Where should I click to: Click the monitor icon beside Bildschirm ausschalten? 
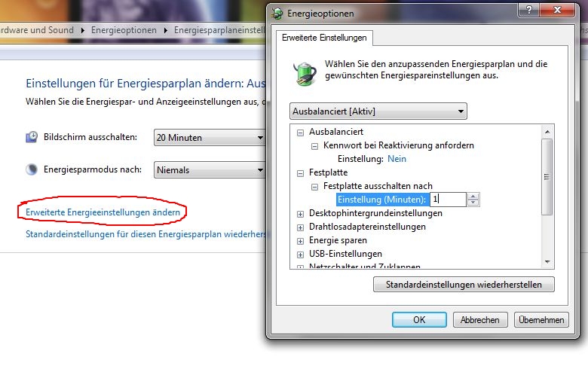coord(32,137)
